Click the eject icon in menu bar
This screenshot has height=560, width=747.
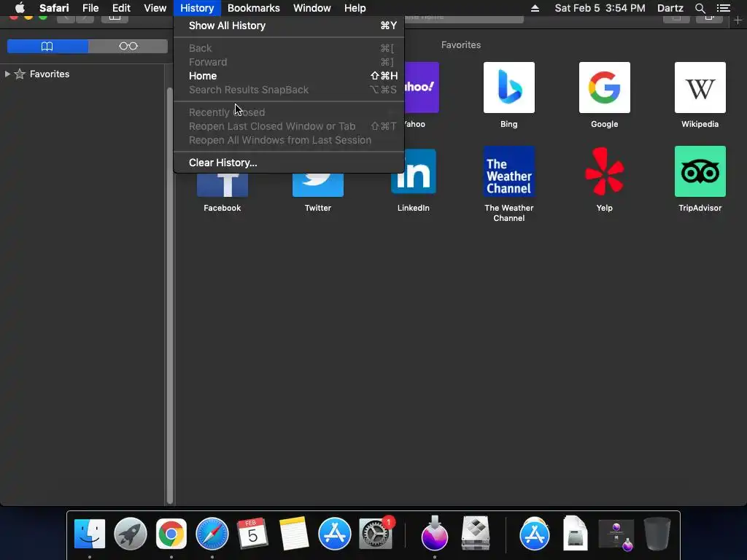point(535,8)
